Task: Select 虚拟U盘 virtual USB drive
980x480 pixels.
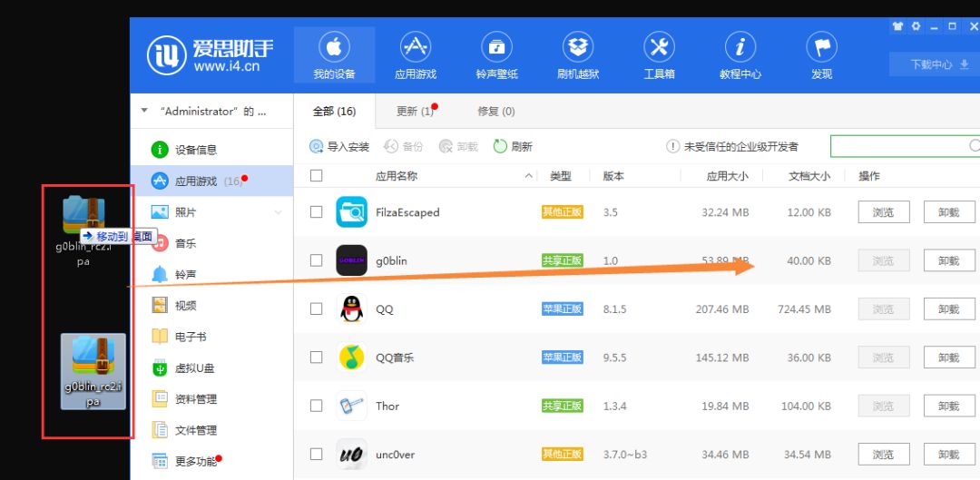Action: coord(211,368)
